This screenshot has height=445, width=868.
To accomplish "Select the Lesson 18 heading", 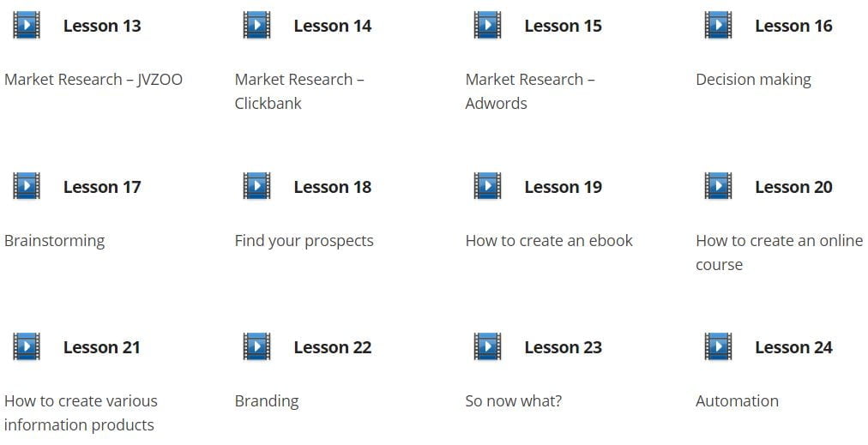I will 333,187.
